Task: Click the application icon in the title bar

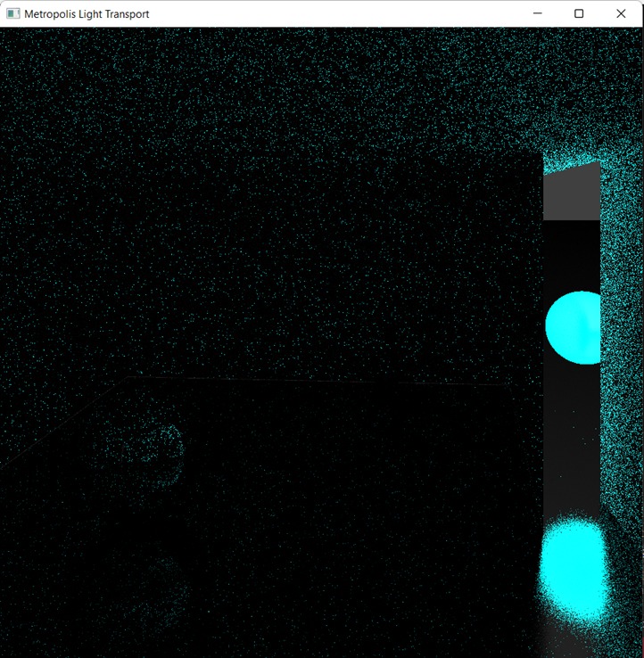Action: click(x=12, y=13)
